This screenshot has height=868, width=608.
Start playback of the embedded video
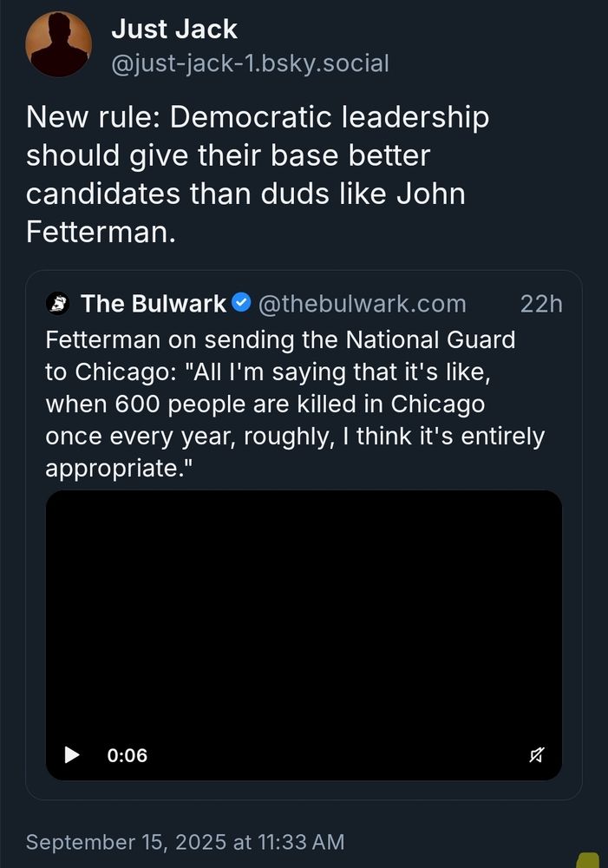(x=69, y=755)
